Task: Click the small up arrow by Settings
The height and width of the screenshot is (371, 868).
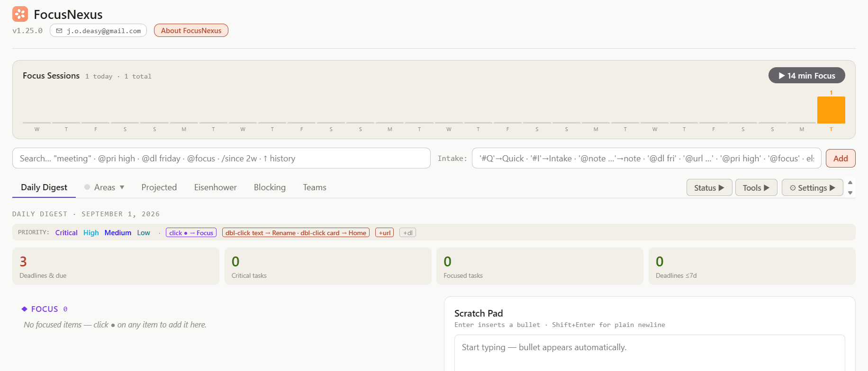Action: tap(850, 183)
